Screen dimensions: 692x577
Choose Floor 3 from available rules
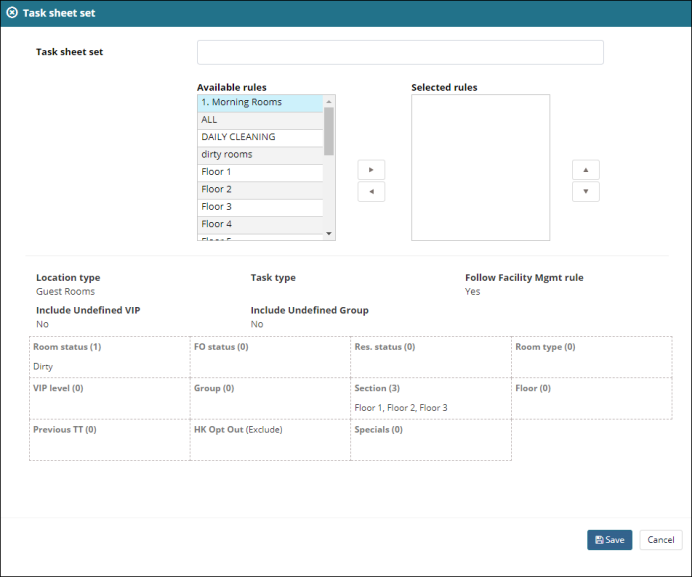click(260, 207)
